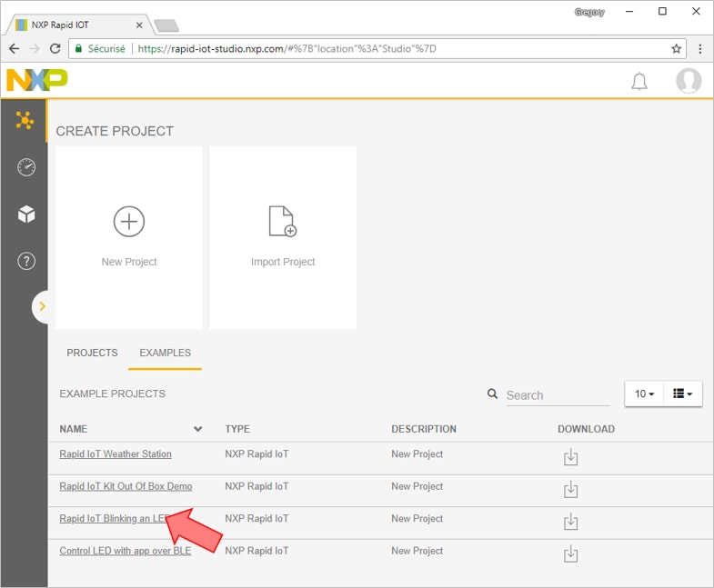
Task: Open the 10 items per page dropdown
Action: (644, 394)
